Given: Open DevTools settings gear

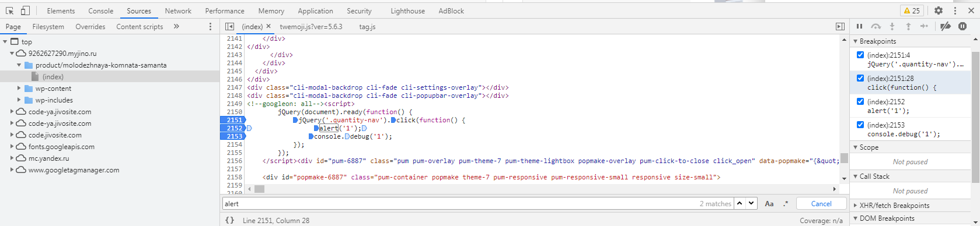Looking at the screenshot, I should 939,10.
